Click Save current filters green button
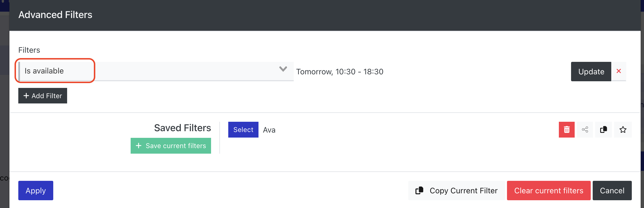The height and width of the screenshot is (208, 644). (171, 146)
